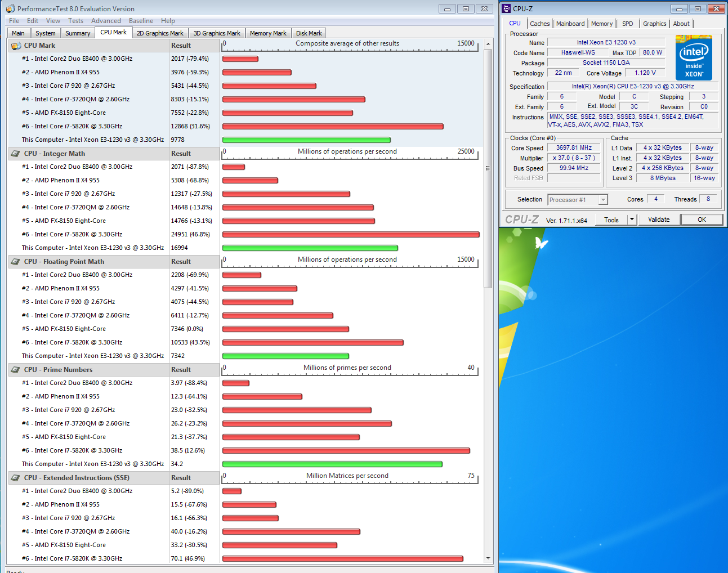Click the CPU - Integer Math section icon

pos(16,154)
